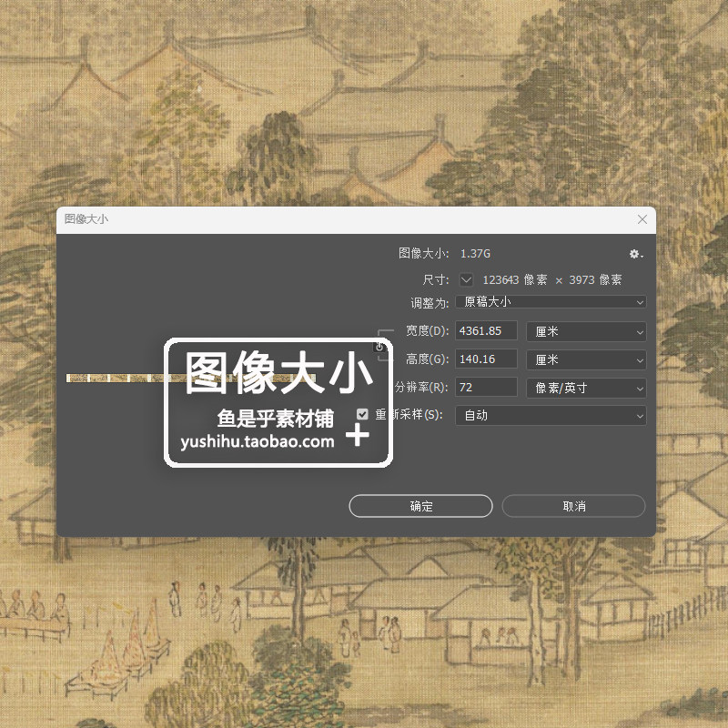
Task: Click the 高度(G): label
Action: tap(427, 359)
